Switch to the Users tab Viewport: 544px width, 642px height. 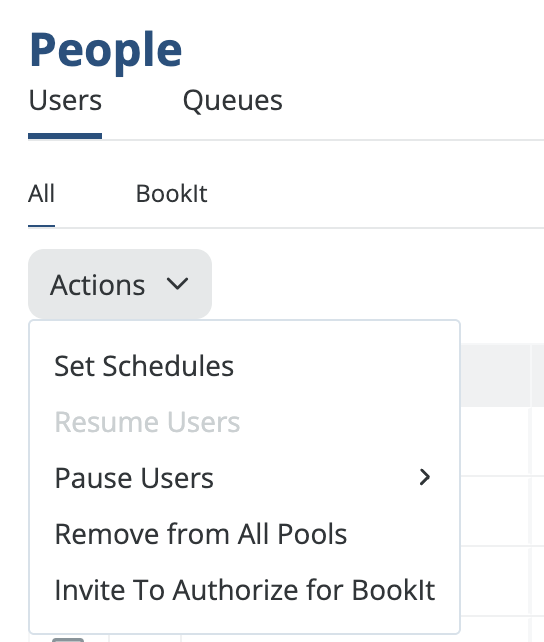tap(65, 101)
